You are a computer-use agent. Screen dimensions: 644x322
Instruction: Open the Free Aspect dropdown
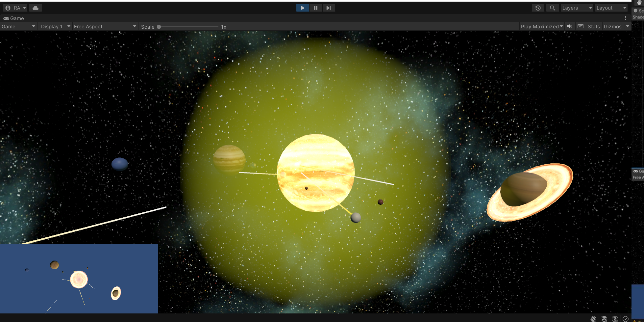click(x=105, y=26)
